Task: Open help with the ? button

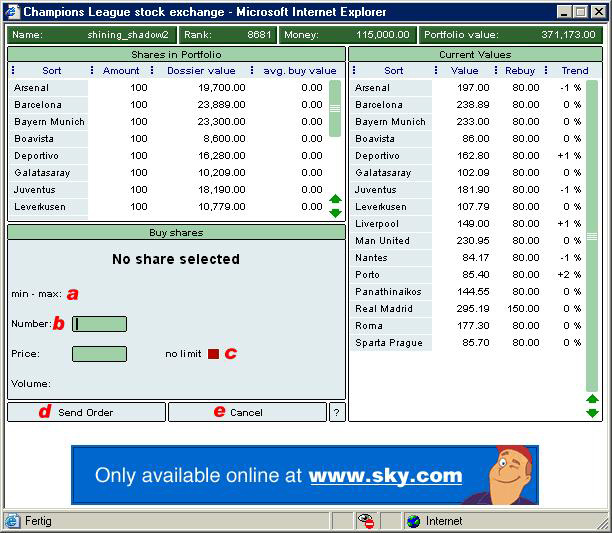Action: coord(337,412)
